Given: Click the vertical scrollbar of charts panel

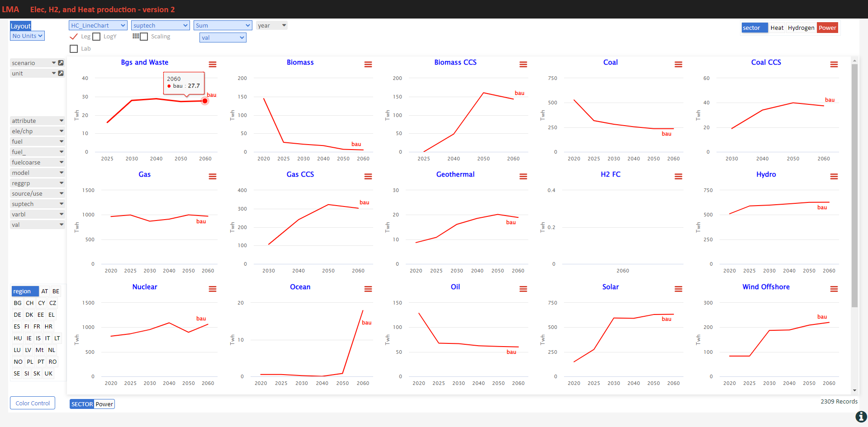Looking at the screenshot, I should point(854,185).
